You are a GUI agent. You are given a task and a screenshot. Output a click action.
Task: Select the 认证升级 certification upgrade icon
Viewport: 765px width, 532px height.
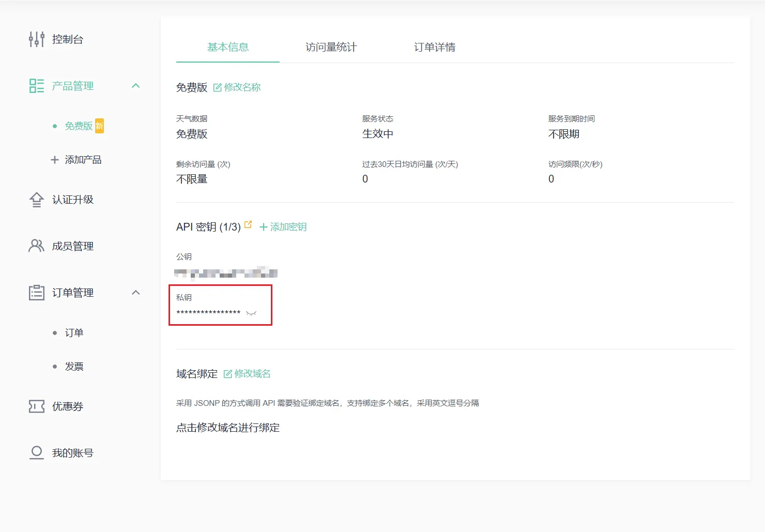click(x=36, y=200)
